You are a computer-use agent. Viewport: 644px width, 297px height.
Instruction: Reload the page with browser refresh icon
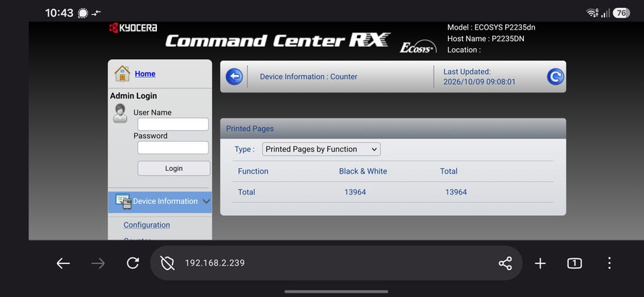[133, 263]
